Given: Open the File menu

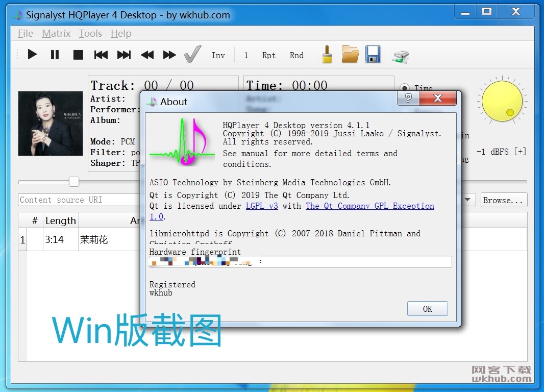Looking at the screenshot, I should (x=26, y=34).
